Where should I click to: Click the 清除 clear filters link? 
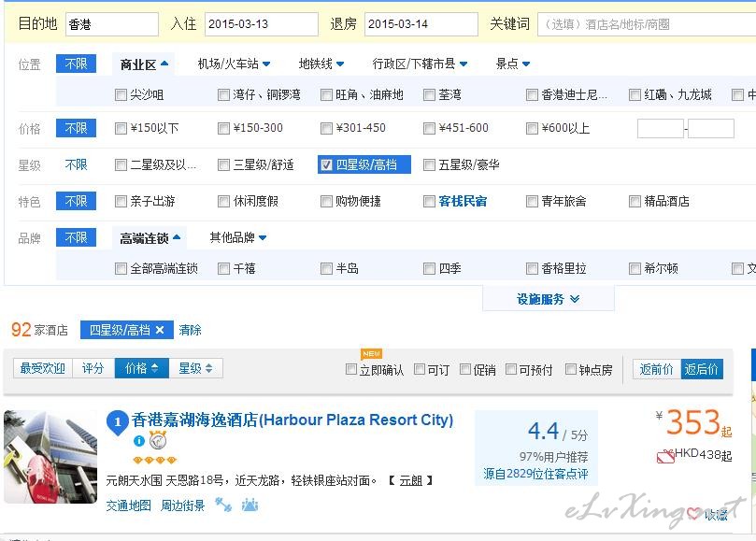click(x=190, y=330)
